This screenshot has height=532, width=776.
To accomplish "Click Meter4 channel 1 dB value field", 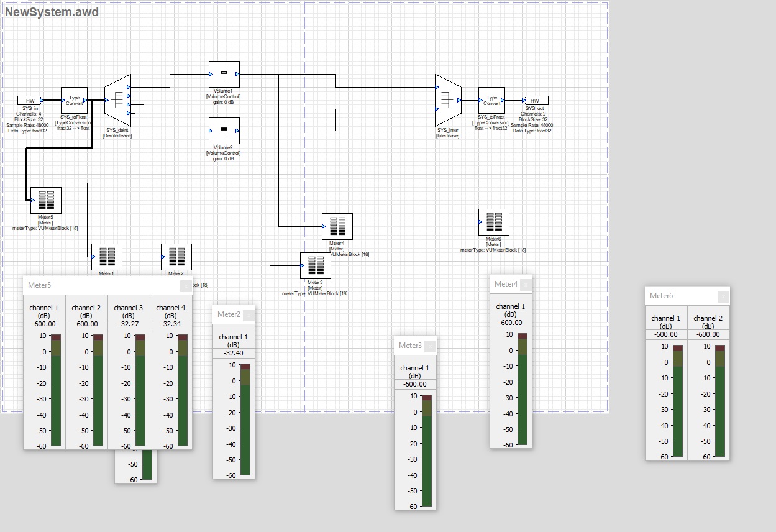I will (x=511, y=323).
